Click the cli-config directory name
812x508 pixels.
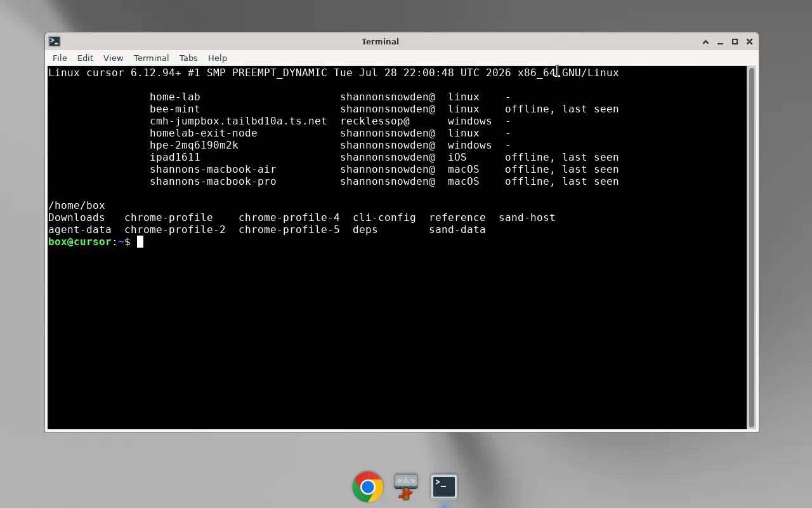pos(384,218)
